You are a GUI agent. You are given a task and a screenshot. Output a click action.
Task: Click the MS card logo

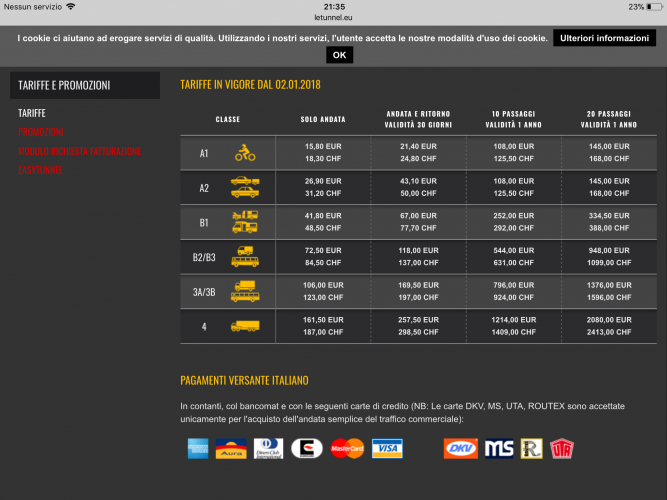click(x=499, y=449)
